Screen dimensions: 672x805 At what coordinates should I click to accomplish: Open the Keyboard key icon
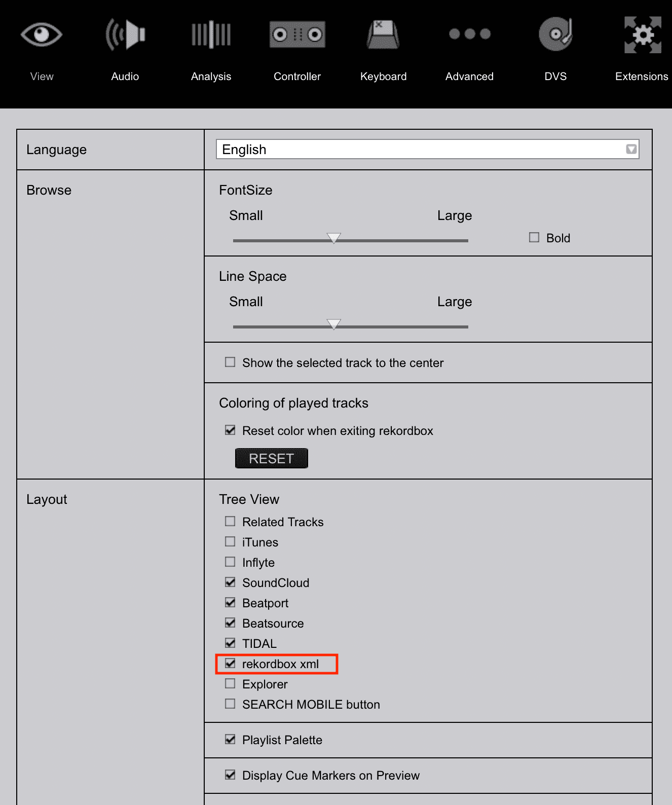coord(384,35)
